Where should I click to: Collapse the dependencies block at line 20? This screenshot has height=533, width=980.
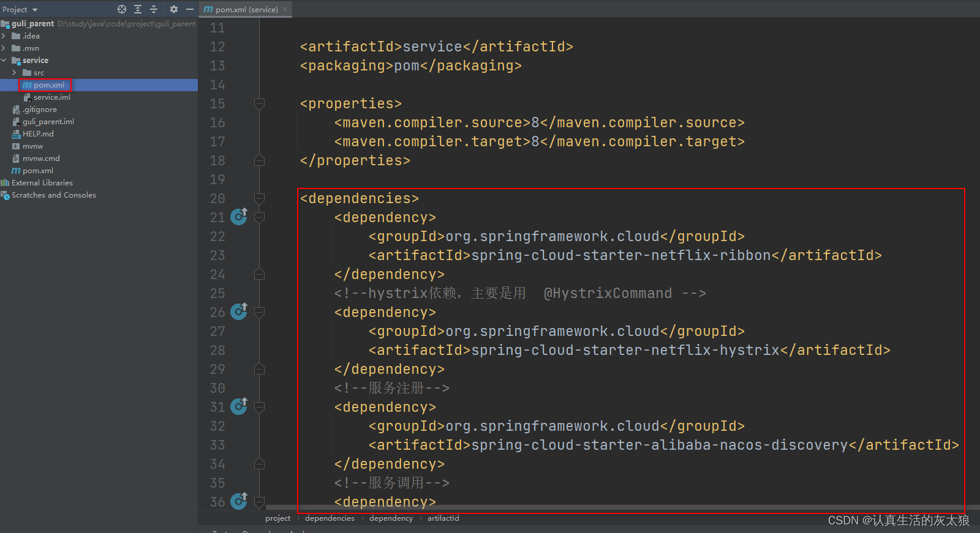pyautogui.click(x=259, y=198)
